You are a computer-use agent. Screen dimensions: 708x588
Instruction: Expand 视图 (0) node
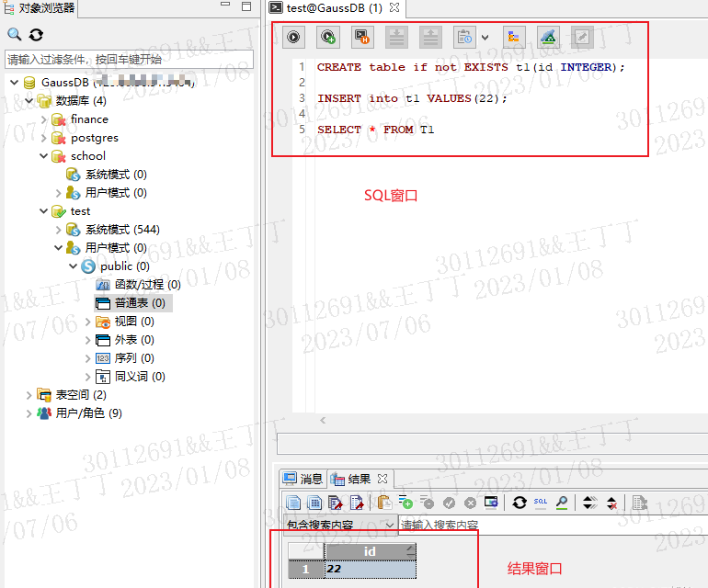(x=88, y=322)
